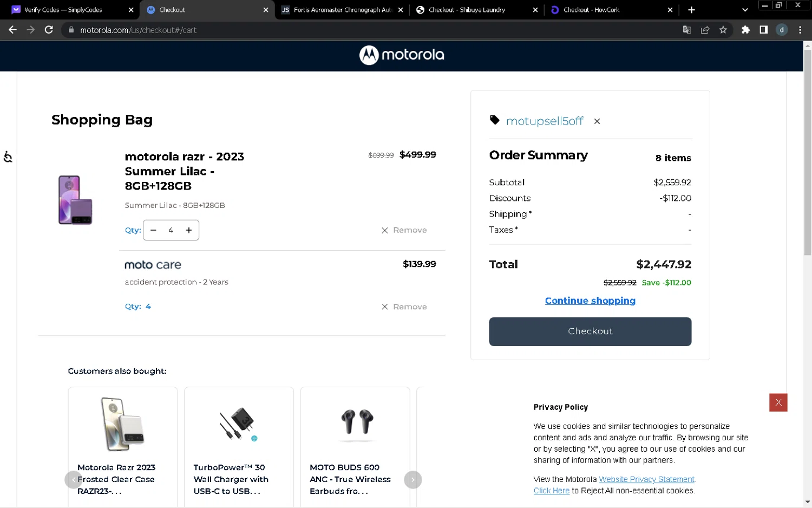Share this page icon
812x508 pixels.
[x=705, y=30]
